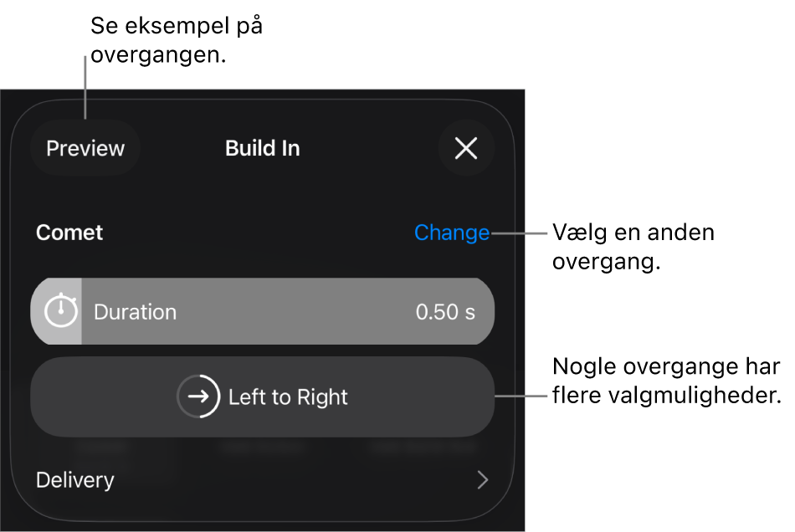Open the Delivery options row
Viewport: 795px width, 532px height.
point(262,480)
